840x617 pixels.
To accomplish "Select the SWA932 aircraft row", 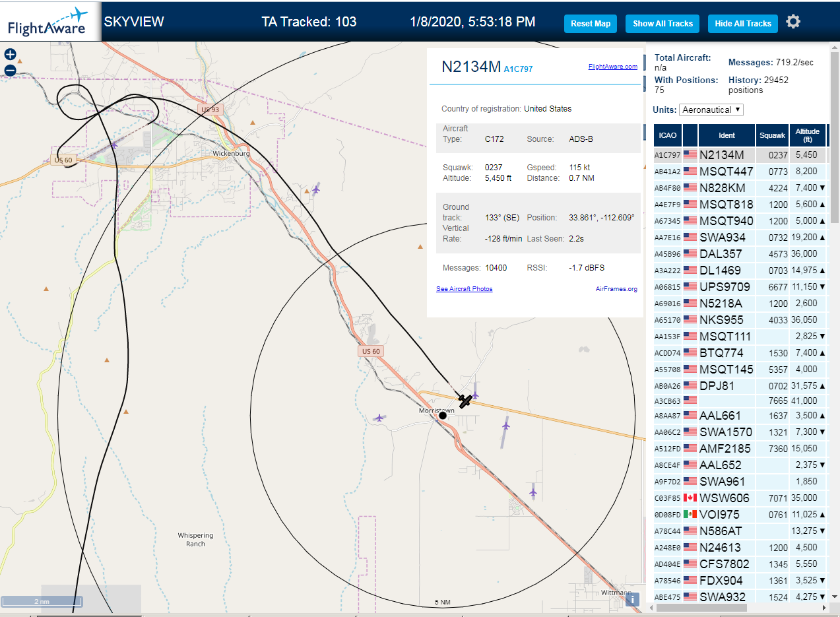I will click(741, 596).
